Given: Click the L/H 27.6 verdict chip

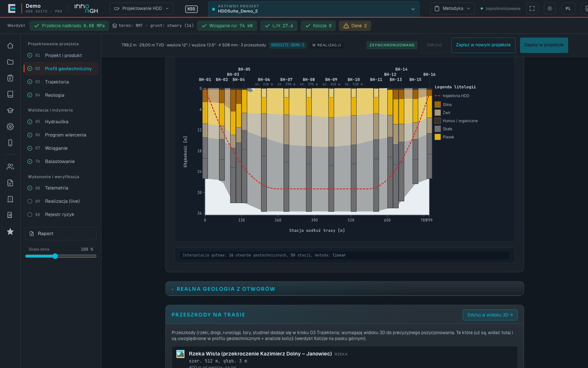Looking at the screenshot, I should click(x=279, y=26).
